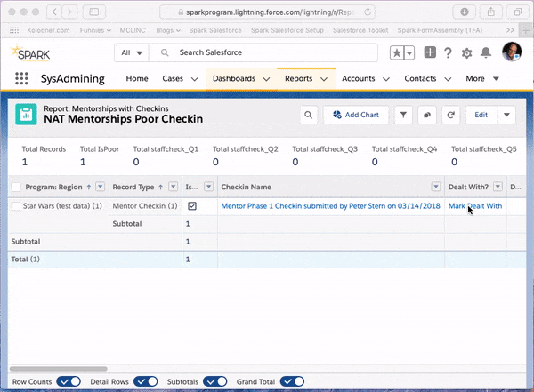Go back with Safari back arrow

tap(54, 12)
